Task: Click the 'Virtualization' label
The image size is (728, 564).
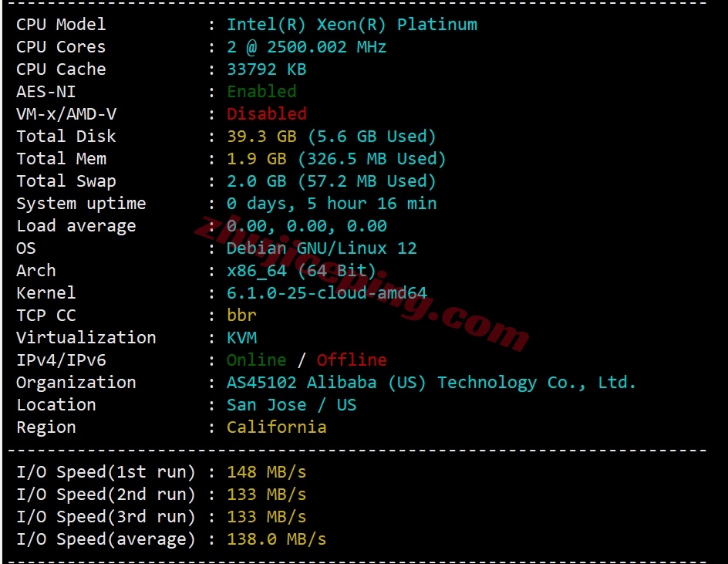Action: point(86,337)
